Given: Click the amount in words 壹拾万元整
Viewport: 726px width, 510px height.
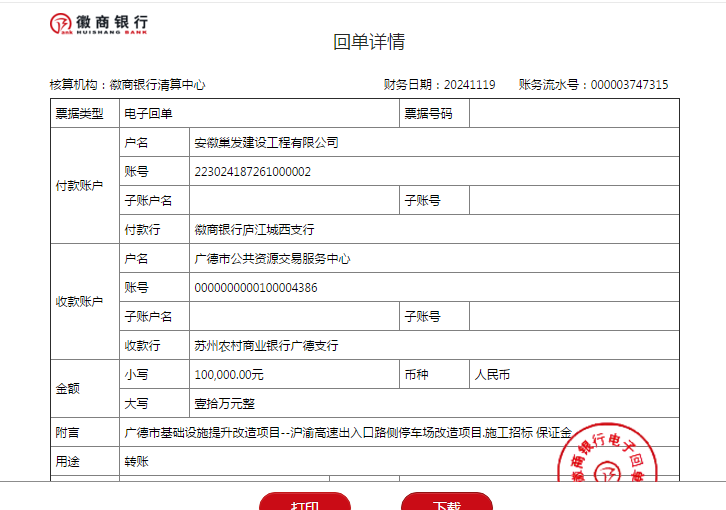Looking at the screenshot, I should pyautogui.click(x=224, y=404).
